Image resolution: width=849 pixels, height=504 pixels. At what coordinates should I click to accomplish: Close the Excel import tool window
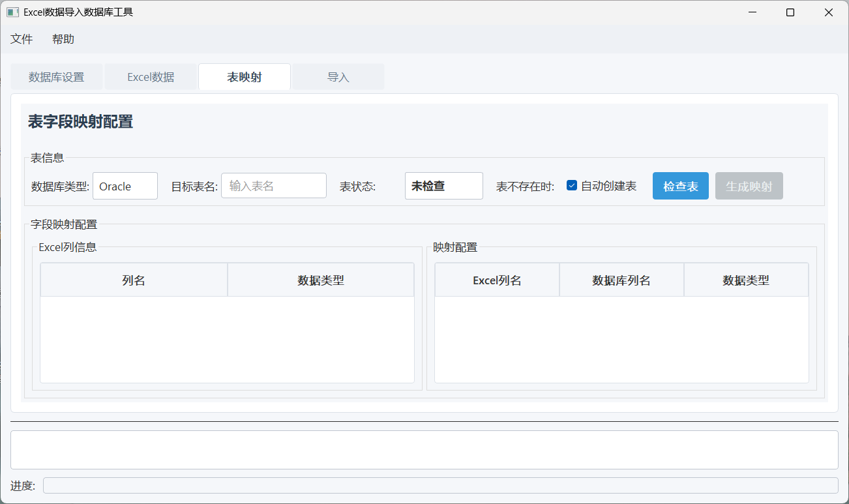829,12
